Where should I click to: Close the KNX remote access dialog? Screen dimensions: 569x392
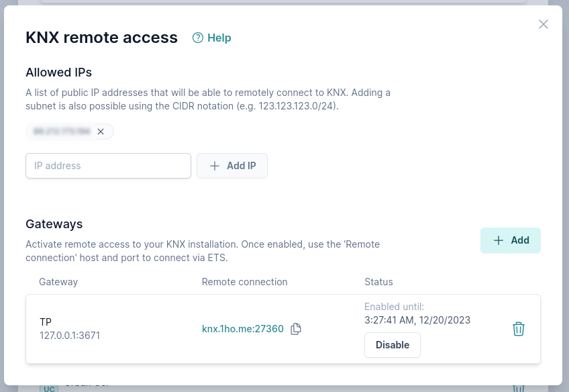[544, 24]
